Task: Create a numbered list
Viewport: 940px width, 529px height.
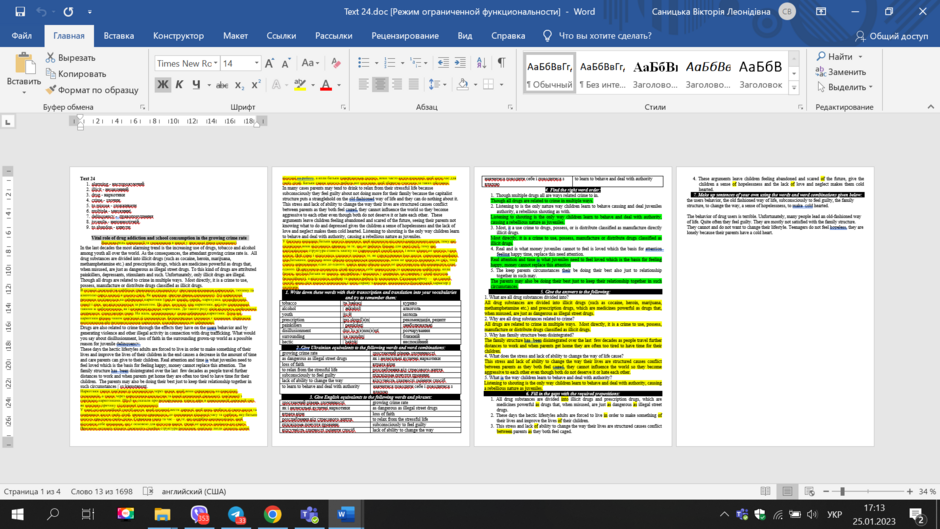Action: tap(390, 63)
